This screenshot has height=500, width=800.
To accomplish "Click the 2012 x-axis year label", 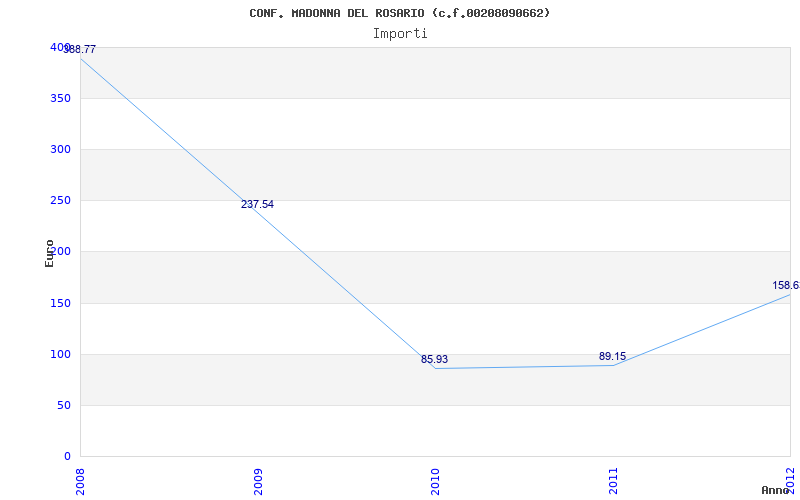I will [791, 480].
